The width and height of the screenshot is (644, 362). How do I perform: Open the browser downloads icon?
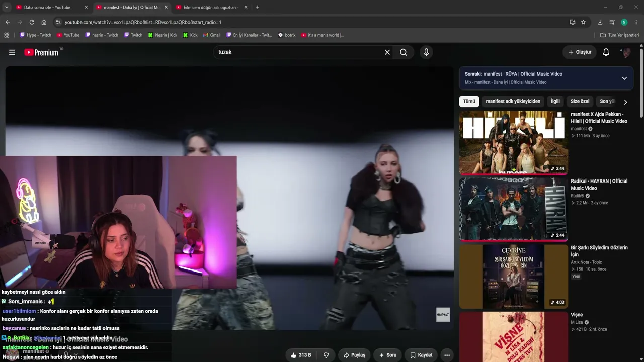click(x=600, y=22)
